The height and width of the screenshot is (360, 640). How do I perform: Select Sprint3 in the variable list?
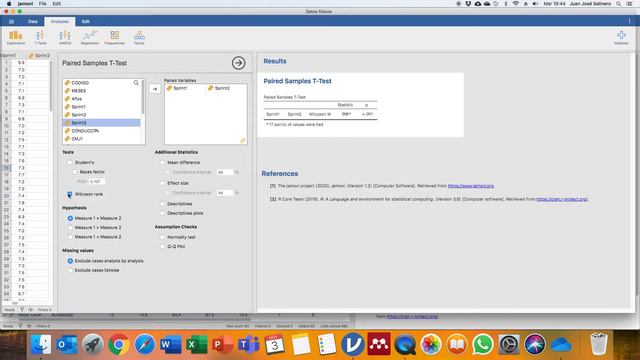coord(102,123)
